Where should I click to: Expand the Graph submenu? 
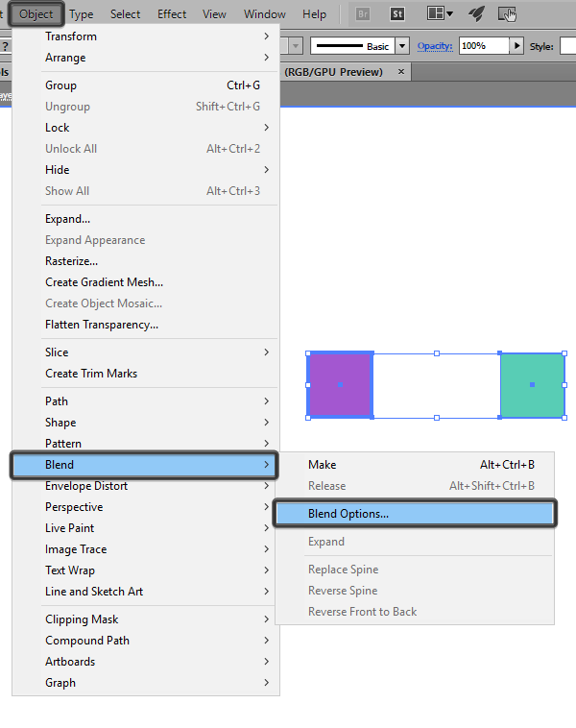pyautogui.click(x=146, y=683)
